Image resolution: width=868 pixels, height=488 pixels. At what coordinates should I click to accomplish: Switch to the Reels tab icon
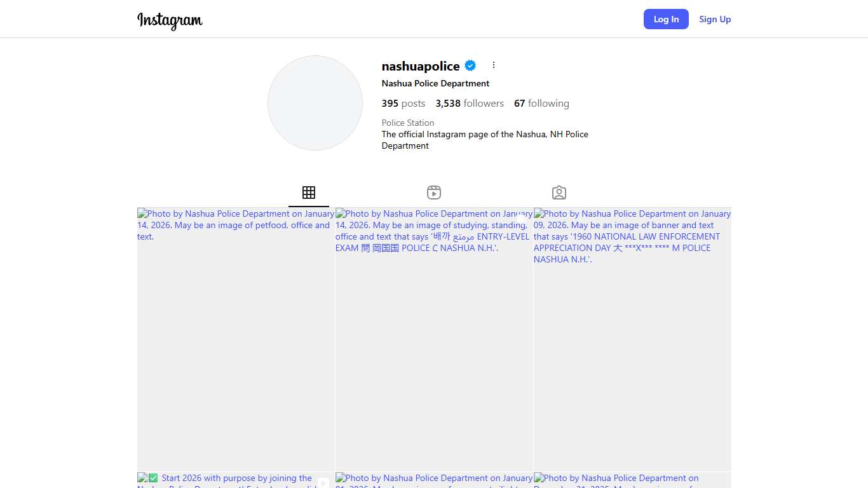tap(434, 193)
